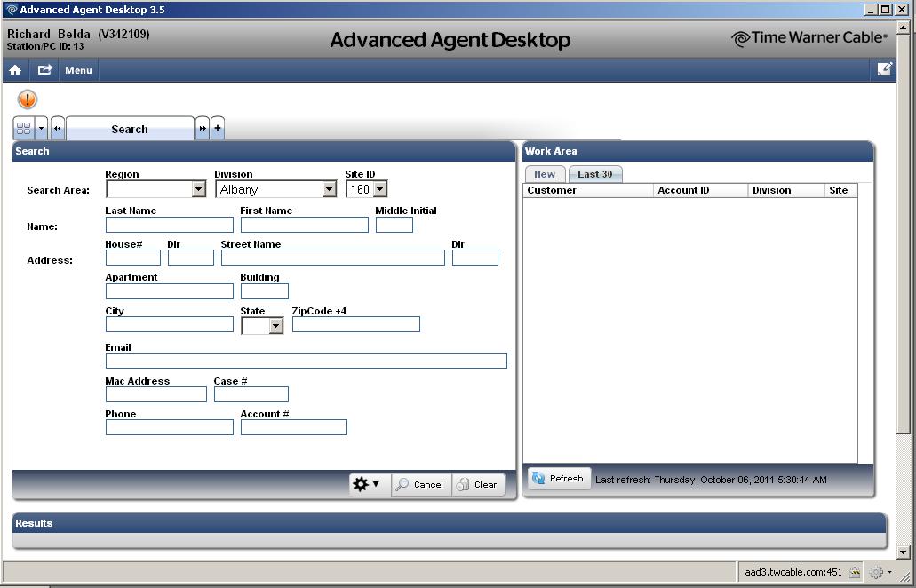Screen dimensions: 916x588
Task: Click the Dir field next to House#
Action: pyautogui.click(x=190, y=258)
